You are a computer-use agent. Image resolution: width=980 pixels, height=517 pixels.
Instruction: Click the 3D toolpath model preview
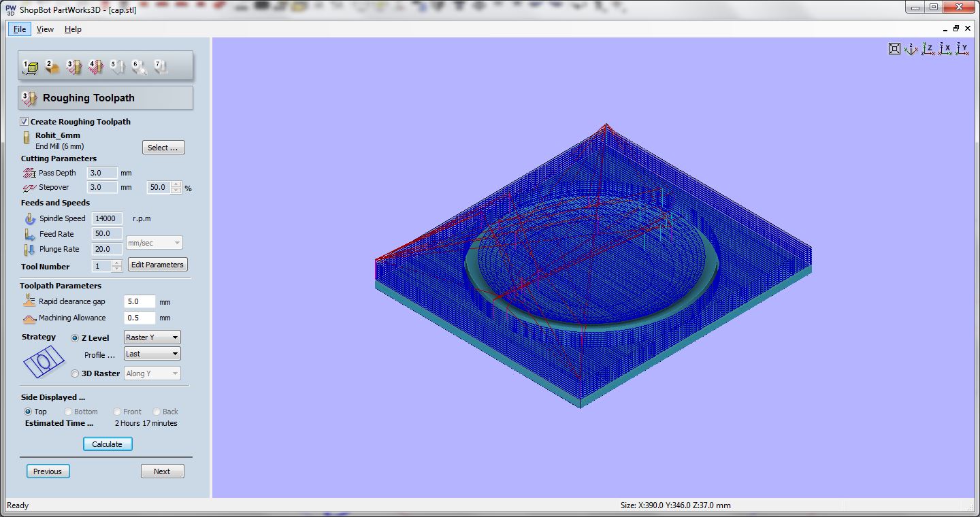tap(593, 266)
